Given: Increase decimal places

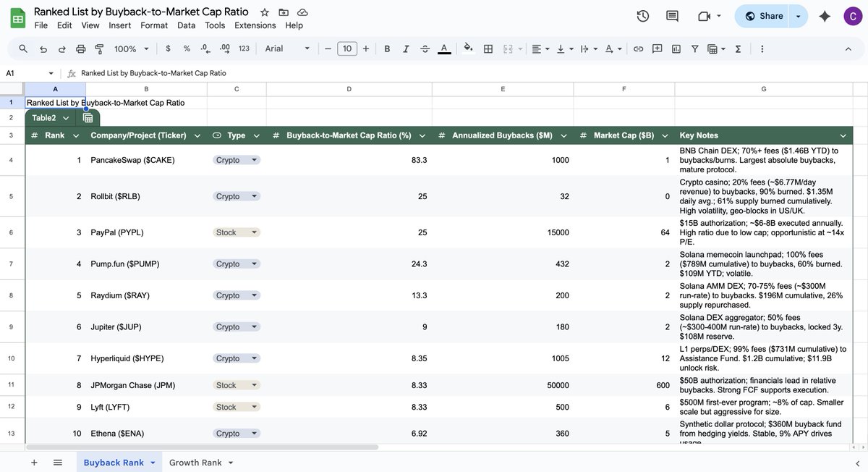Looking at the screenshot, I should click(x=224, y=49).
